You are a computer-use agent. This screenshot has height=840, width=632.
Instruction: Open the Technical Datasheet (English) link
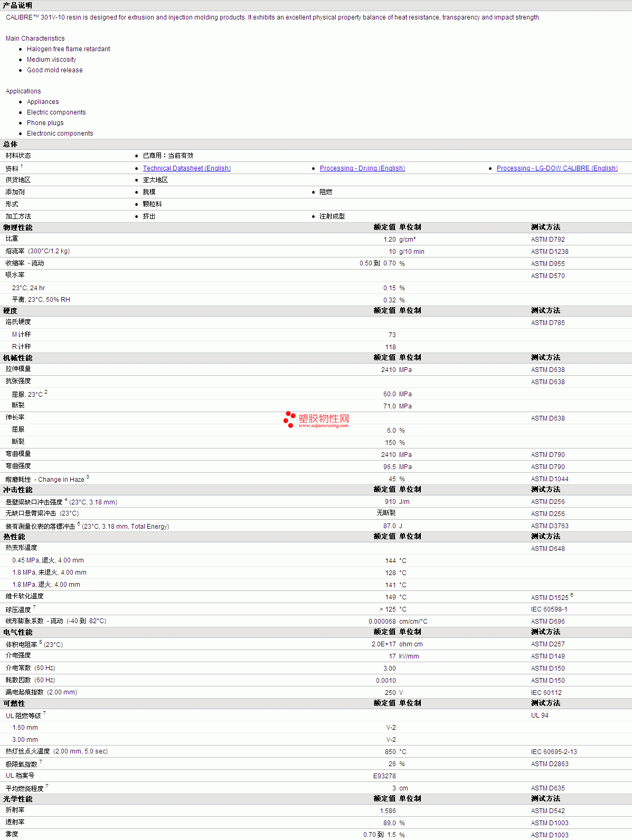point(186,168)
